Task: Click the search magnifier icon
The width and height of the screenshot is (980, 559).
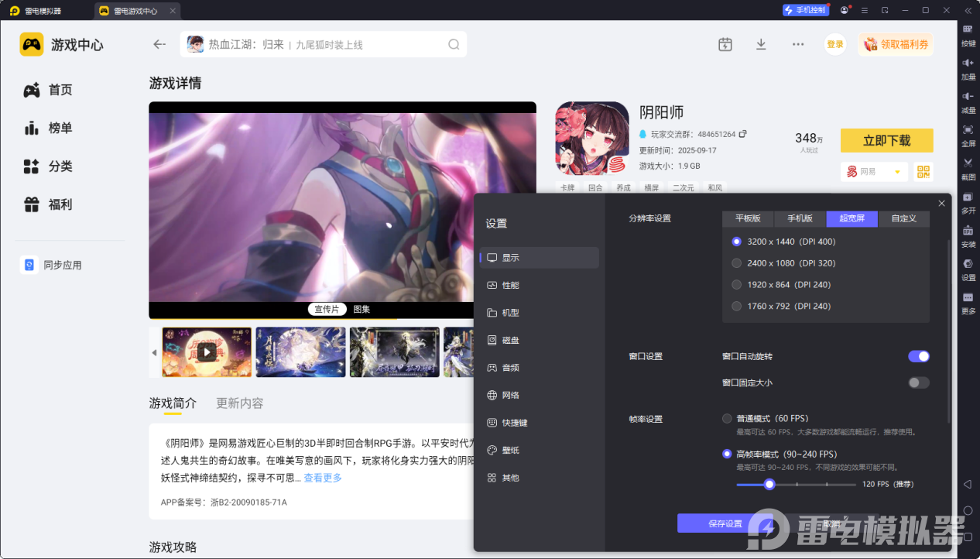Action: point(454,44)
